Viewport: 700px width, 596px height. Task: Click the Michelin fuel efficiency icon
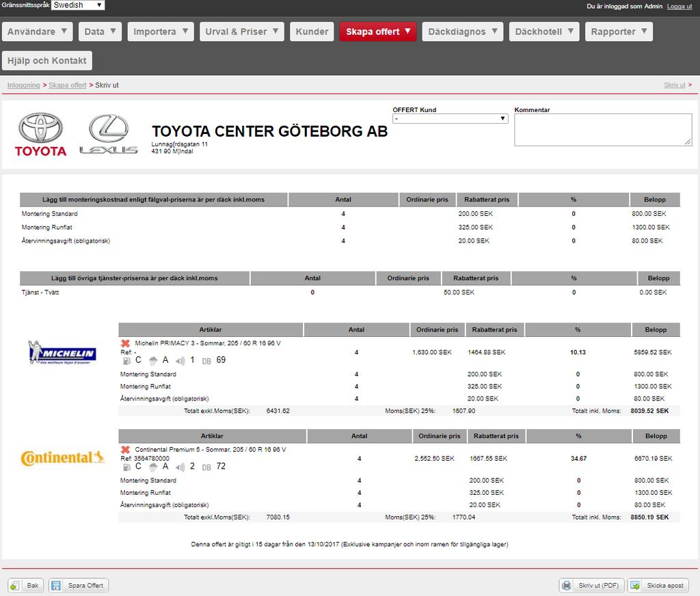tap(126, 361)
